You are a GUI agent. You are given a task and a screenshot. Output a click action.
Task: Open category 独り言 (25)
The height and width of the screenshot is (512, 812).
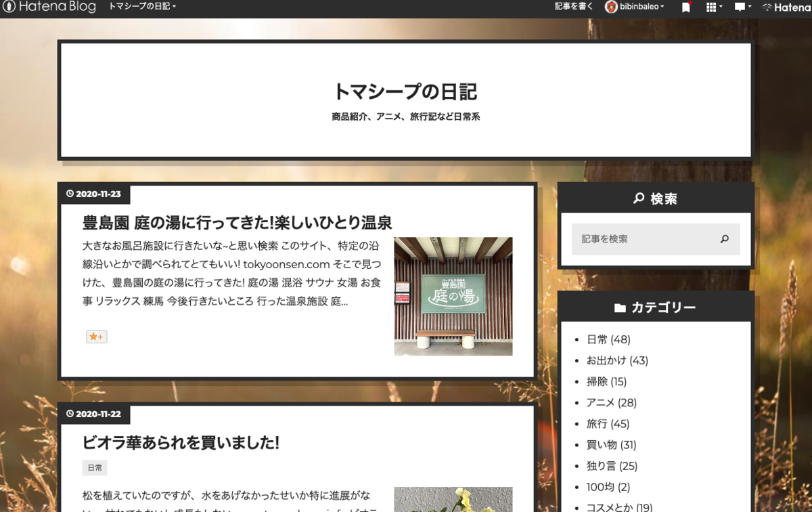point(612,465)
